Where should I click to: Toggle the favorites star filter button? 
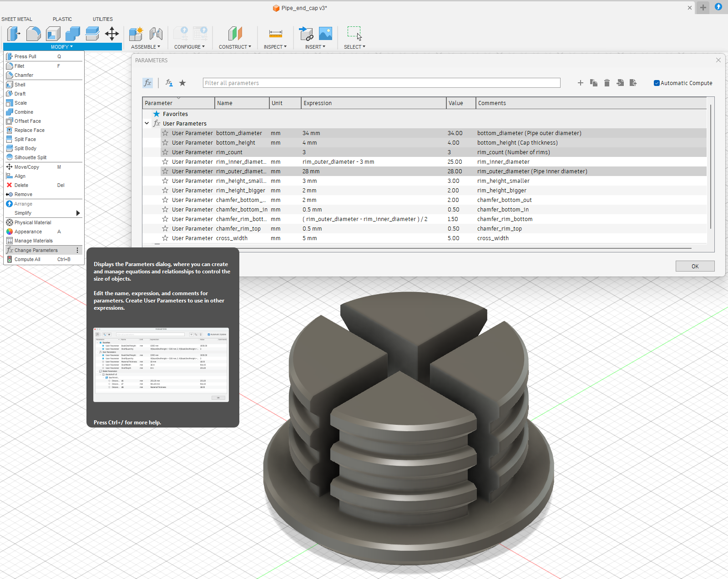click(182, 83)
